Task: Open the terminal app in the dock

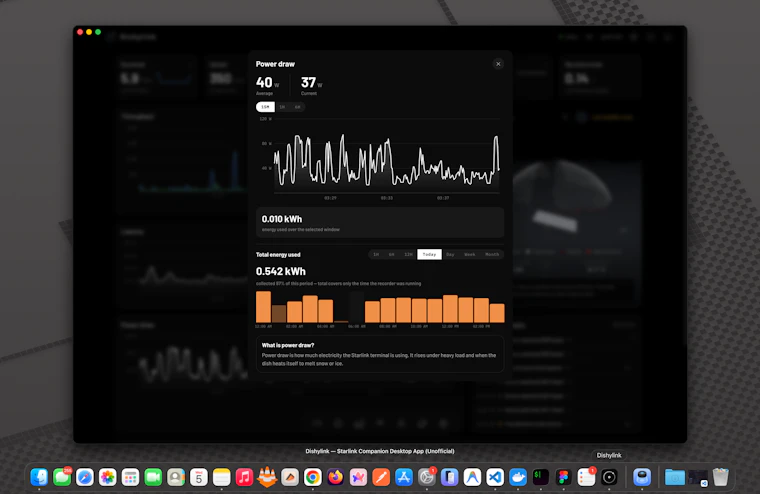Action: [540, 478]
